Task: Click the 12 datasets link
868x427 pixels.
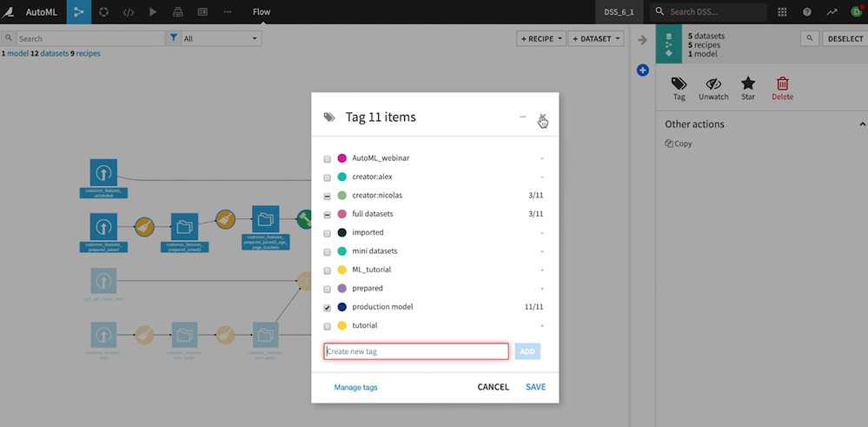Action: (50, 54)
